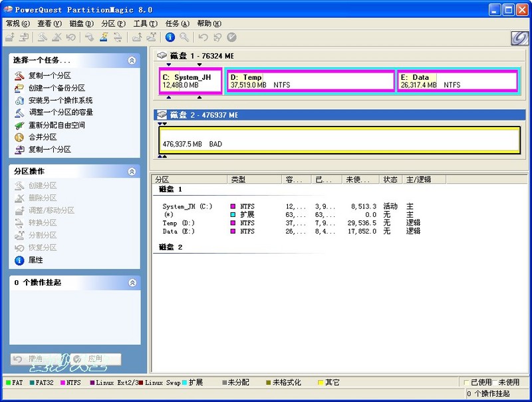Click the 磁盘 1 - 76324 MB header
This screenshot has height=402, width=532.
point(340,56)
